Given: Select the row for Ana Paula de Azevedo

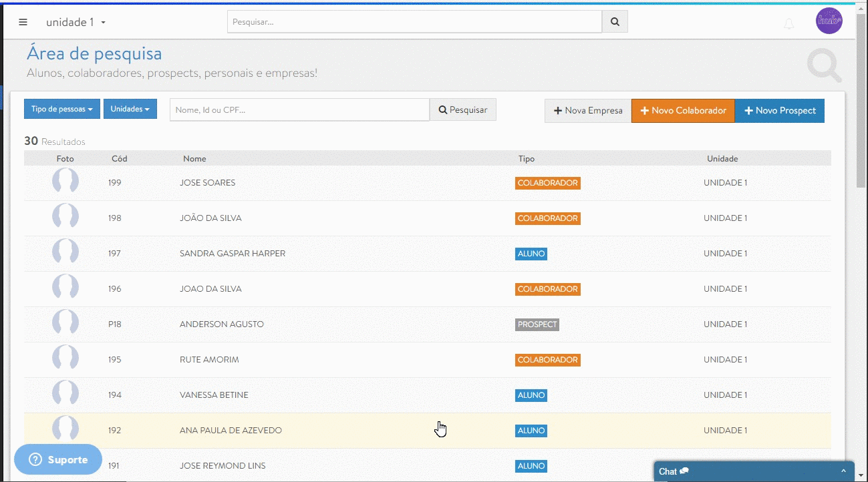Looking at the screenshot, I should tap(231, 431).
